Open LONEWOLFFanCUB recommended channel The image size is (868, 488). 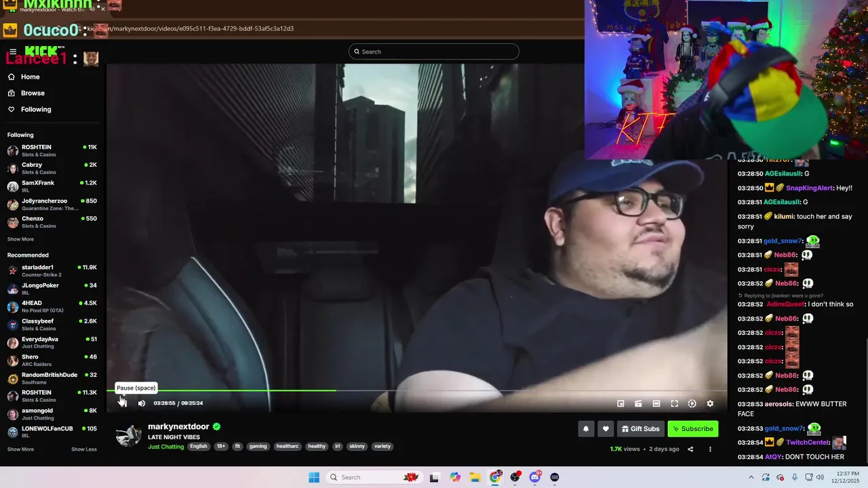pos(52,432)
